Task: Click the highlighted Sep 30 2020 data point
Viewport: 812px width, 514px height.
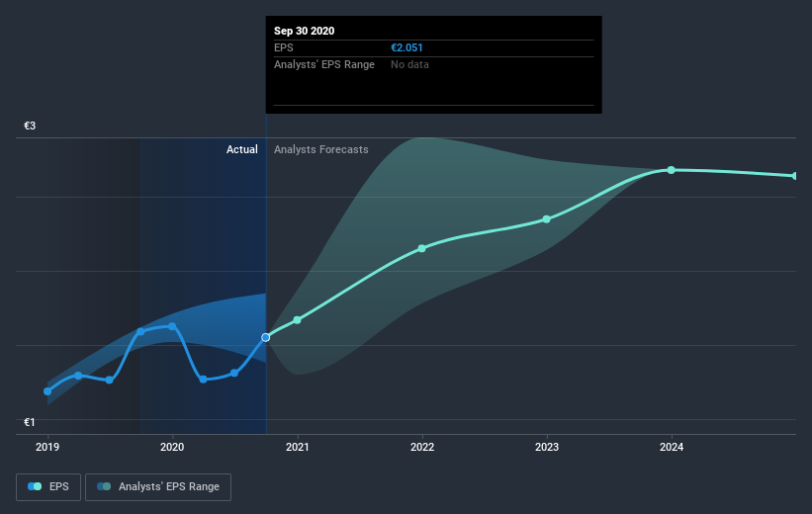Action: pyautogui.click(x=266, y=337)
